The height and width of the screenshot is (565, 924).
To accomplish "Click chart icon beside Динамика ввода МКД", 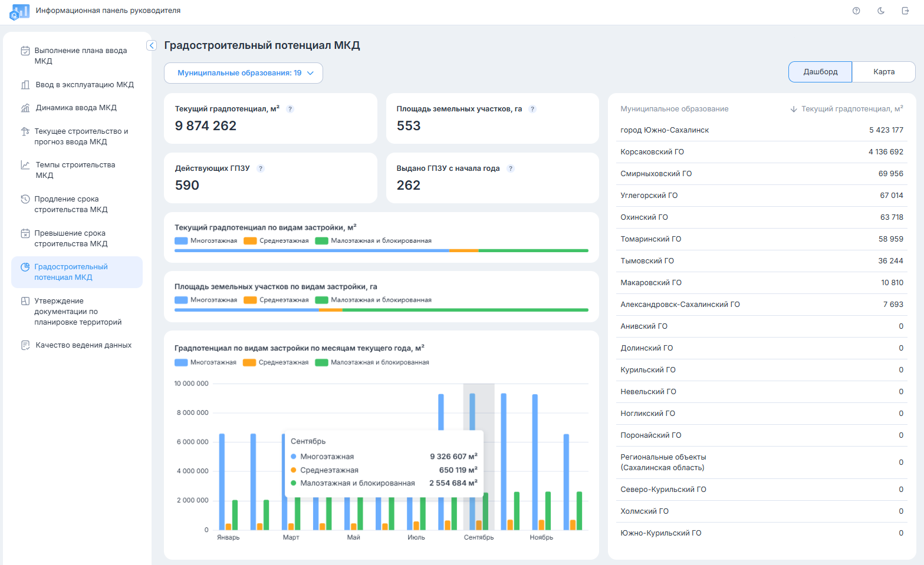I will (25, 108).
